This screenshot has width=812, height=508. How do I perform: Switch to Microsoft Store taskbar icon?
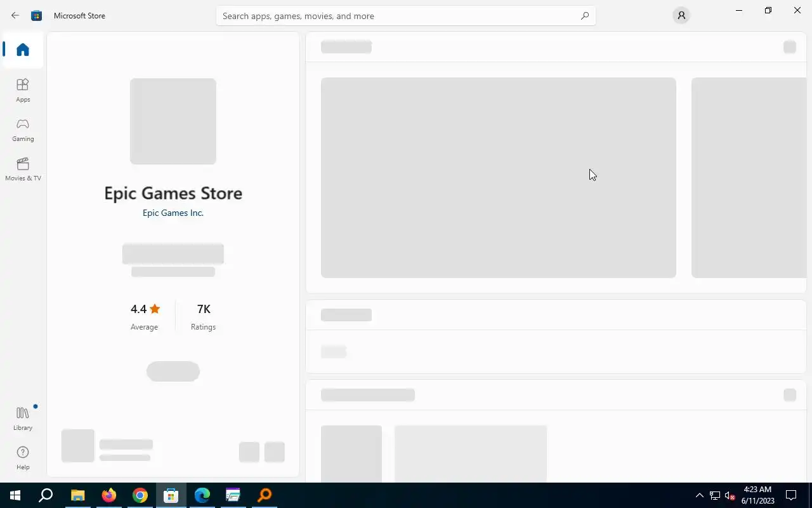(171, 495)
